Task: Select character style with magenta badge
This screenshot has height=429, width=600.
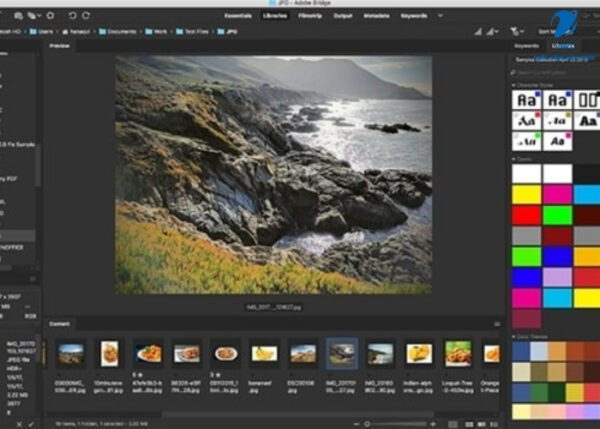Action: pos(558,141)
